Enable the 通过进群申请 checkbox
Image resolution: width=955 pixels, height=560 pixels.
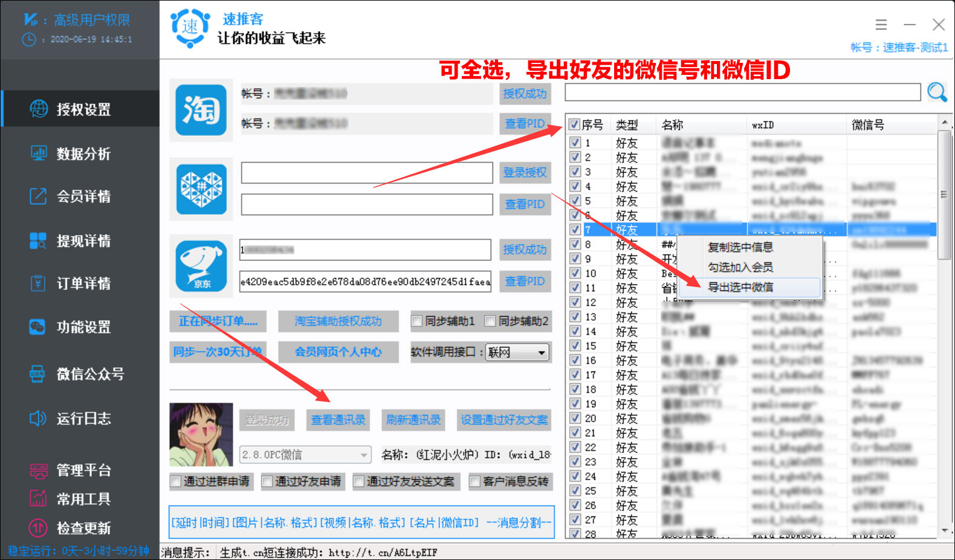(x=176, y=481)
